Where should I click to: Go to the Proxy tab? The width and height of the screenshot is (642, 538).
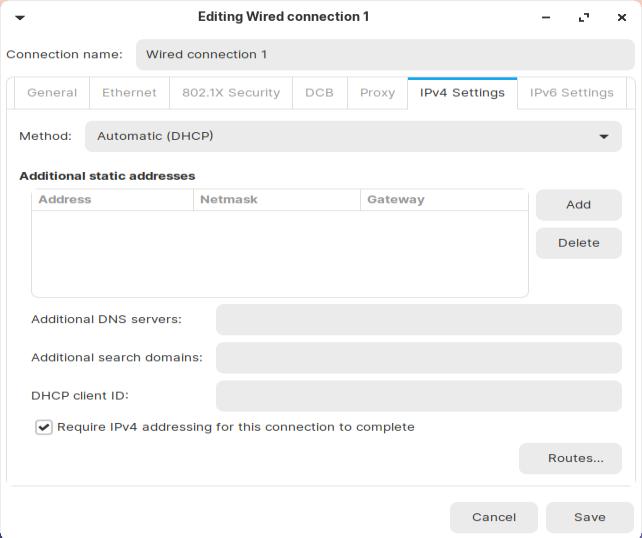(377, 93)
